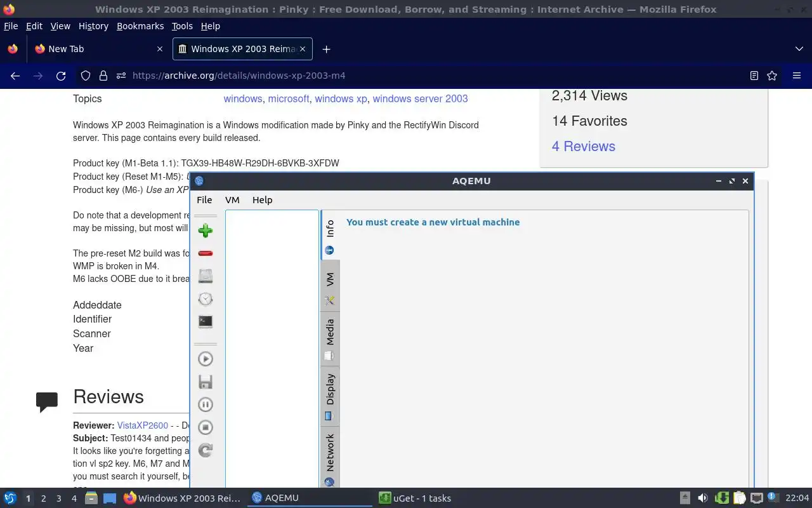
Task: Click the clock icon in AQEMU toolbar
Action: [205, 299]
